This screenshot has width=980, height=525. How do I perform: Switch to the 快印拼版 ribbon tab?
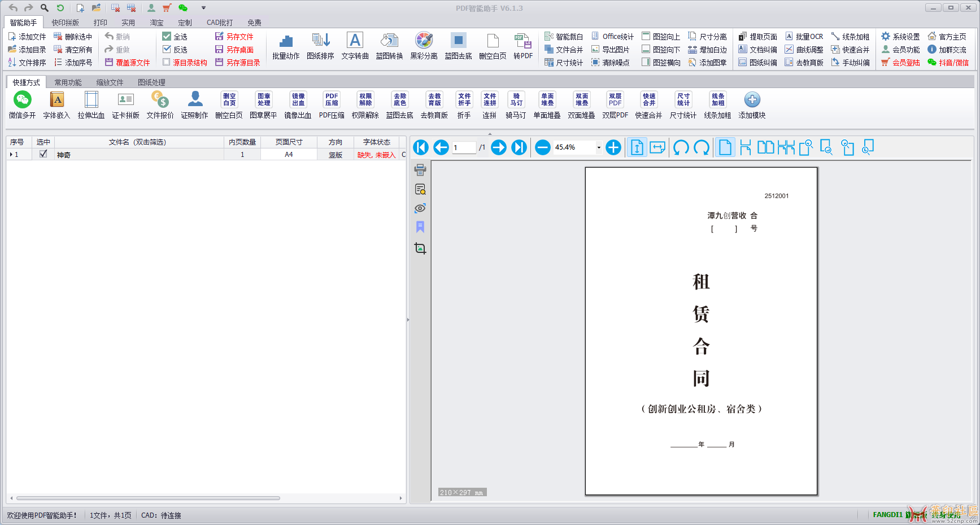tap(66, 23)
